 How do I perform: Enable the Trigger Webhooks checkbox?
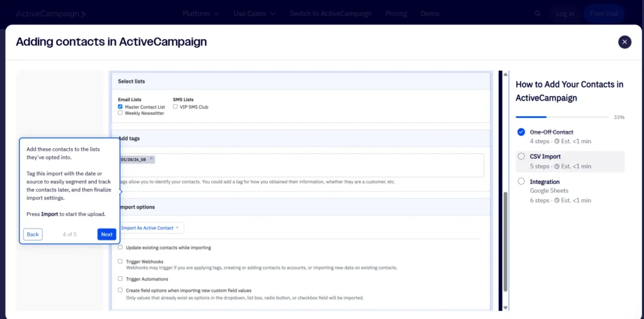[120, 261]
